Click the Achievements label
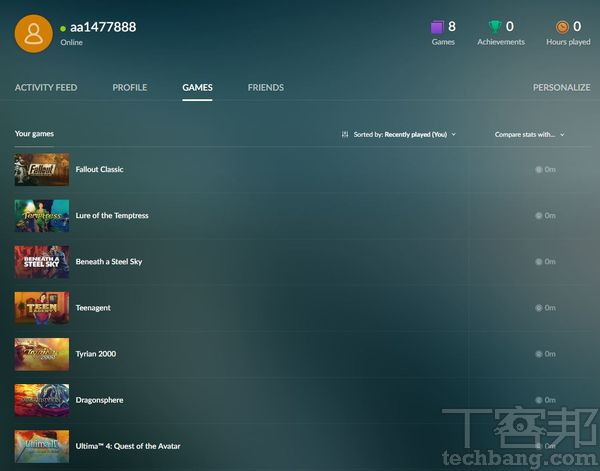Screen dimensions: 600x471 (x=501, y=42)
